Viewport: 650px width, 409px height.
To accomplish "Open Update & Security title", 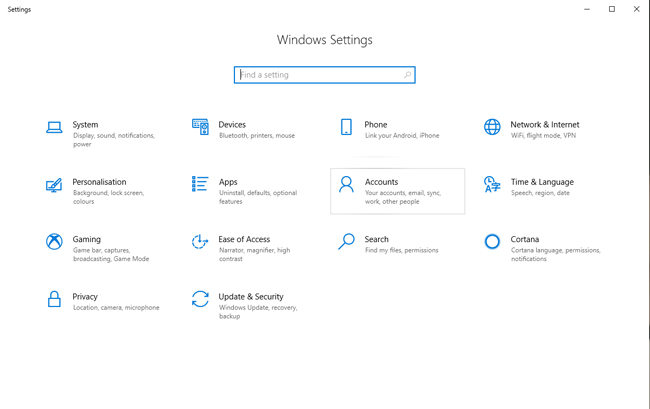I will (251, 297).
